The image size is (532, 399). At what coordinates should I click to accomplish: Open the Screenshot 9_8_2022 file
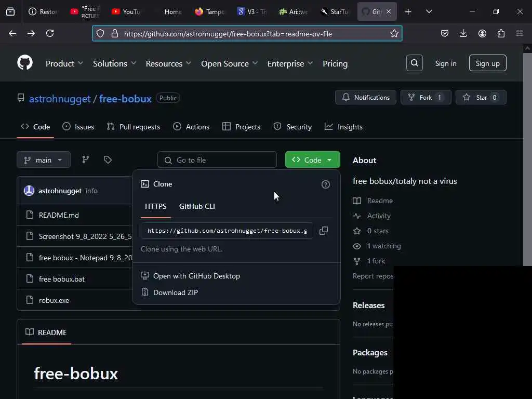(x=85, y=236)
